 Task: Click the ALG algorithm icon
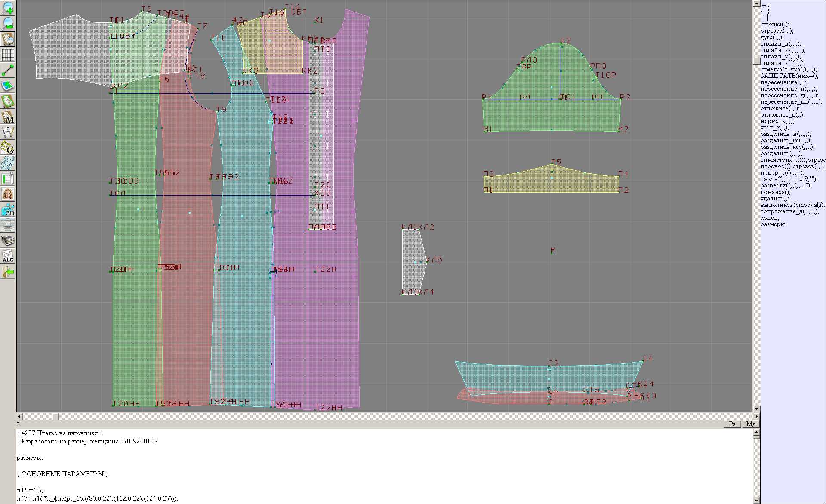click(8, 256)
